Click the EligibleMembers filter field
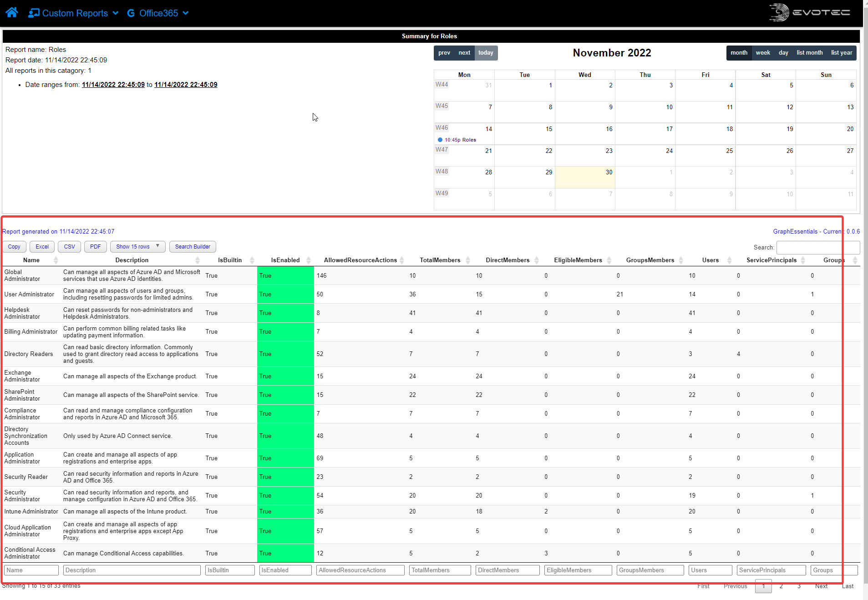 tap(578, 570)
